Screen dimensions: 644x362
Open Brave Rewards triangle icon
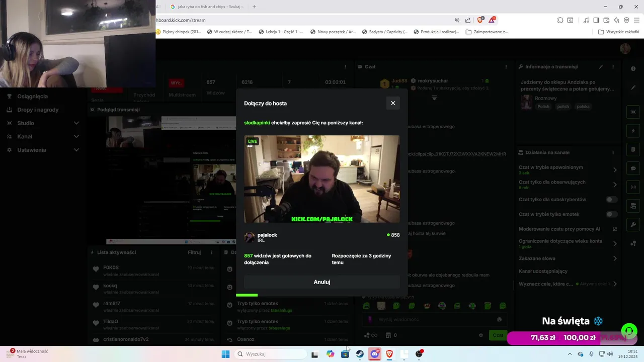click(492, 20)
